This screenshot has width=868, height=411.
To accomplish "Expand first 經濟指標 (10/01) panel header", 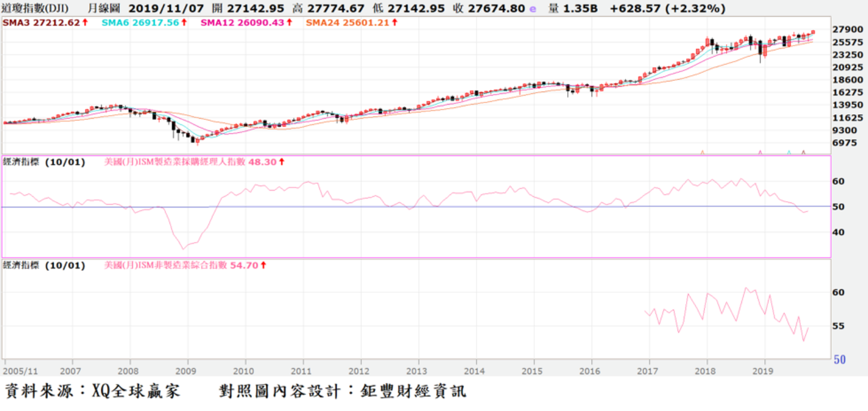I will click(44, 162).
